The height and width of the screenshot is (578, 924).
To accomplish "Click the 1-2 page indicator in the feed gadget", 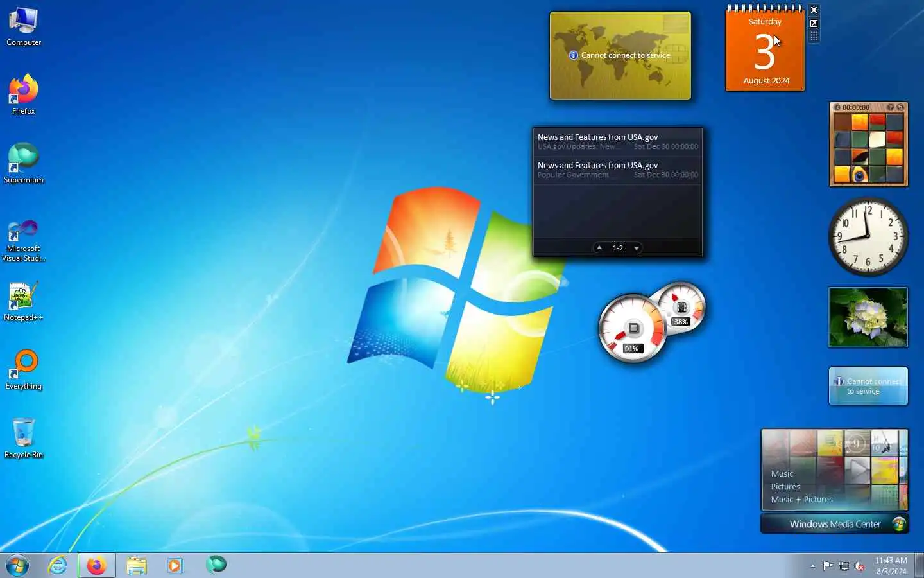I will 618,248.
